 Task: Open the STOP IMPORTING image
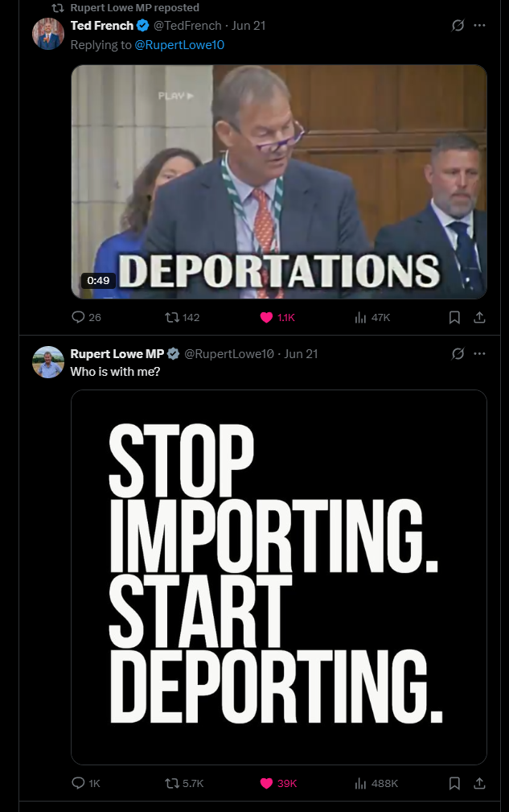tap(279, 577)
